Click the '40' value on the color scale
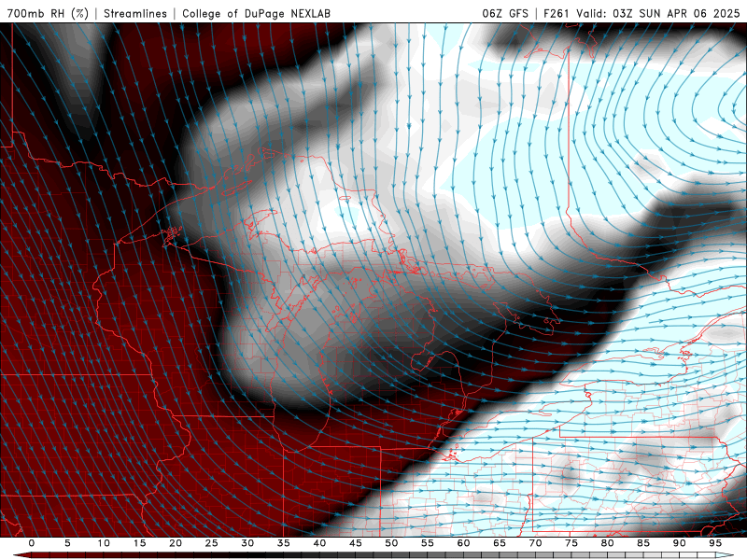747x560 pixels. (x=319, y=543)
